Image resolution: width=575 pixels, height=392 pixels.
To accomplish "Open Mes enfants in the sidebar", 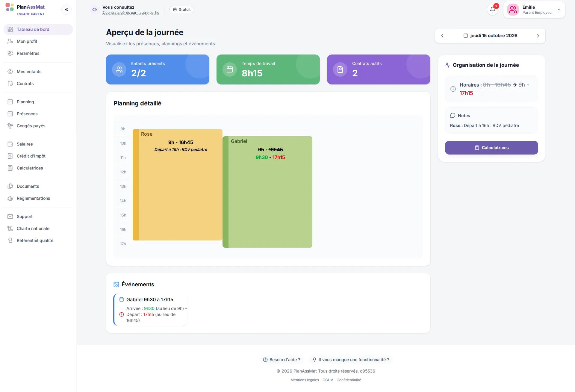I will point(38,72).
